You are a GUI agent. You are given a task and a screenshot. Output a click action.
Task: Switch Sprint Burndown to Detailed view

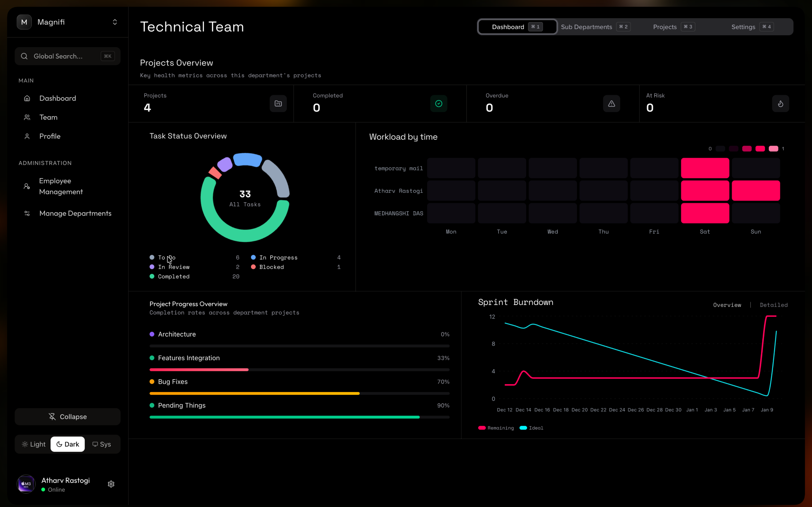pos(773,305)
